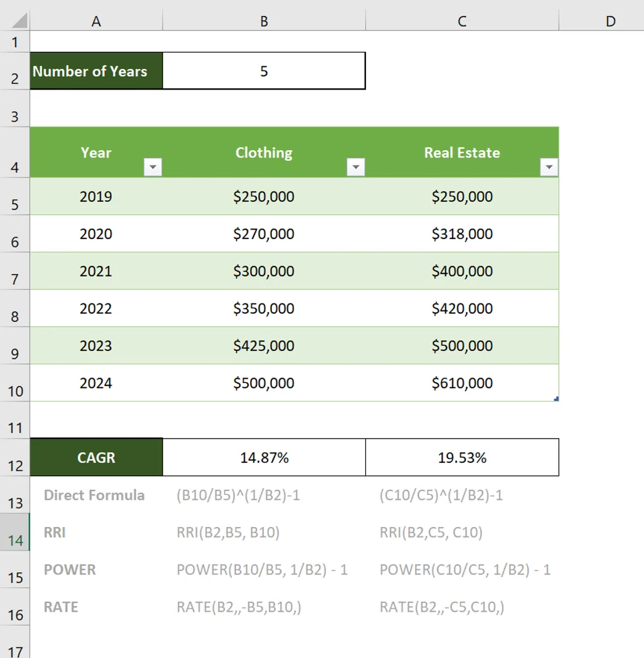Click the 2019 year cell

point(96,196)
